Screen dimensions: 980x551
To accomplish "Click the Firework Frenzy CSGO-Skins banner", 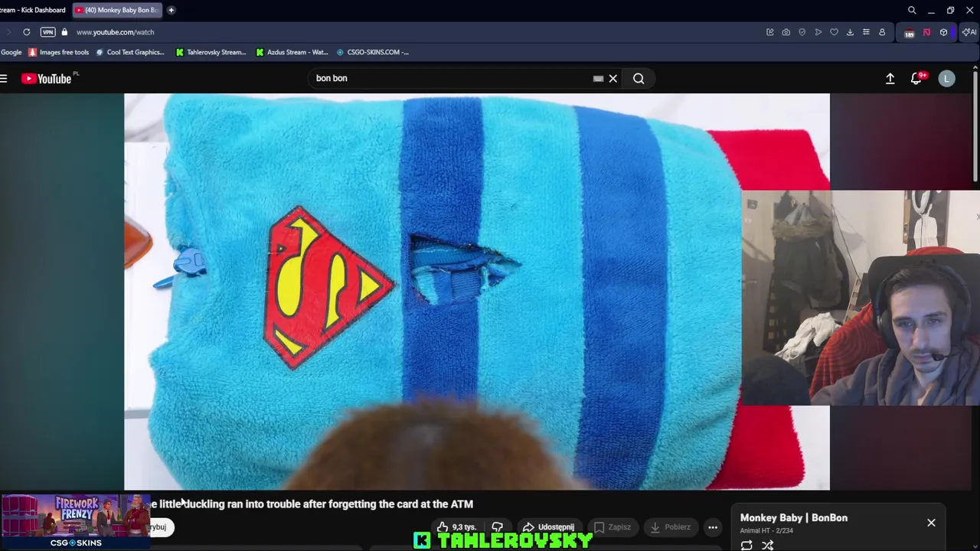I will 75,522.
